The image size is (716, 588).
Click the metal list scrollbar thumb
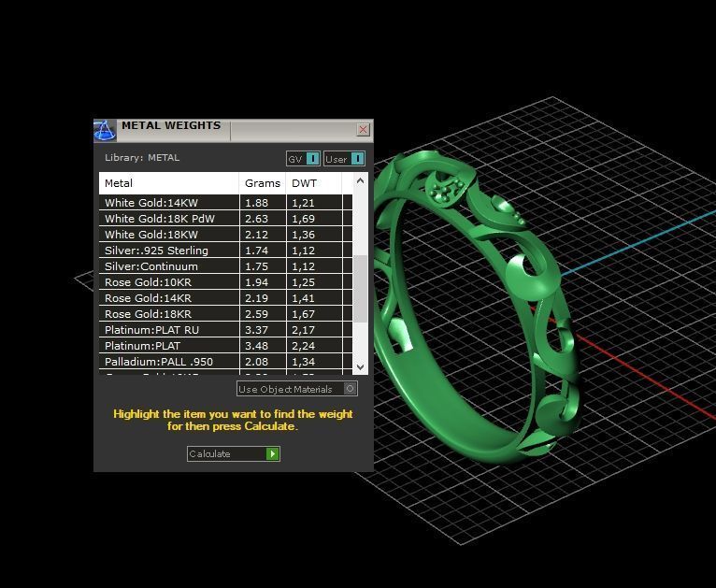click(360, 289)
